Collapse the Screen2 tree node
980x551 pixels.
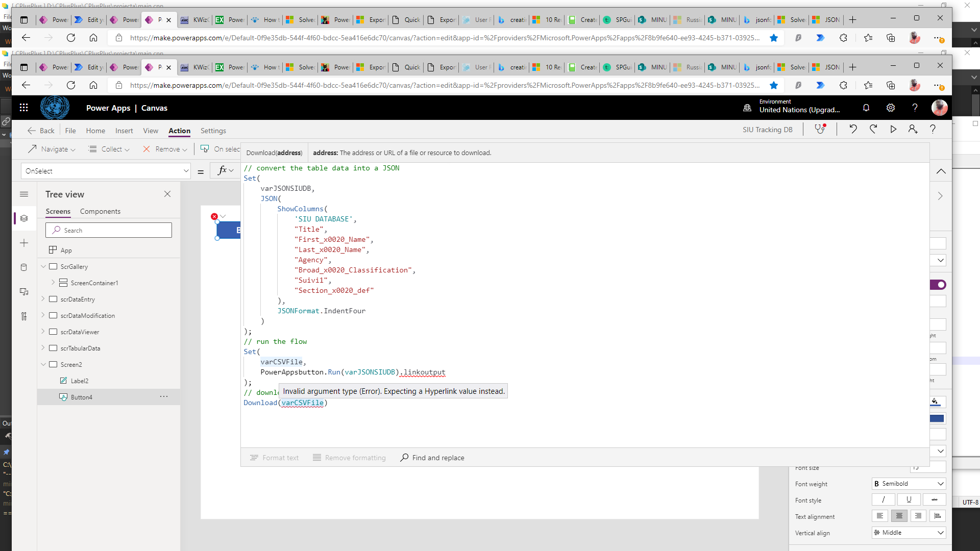point(43,364)
